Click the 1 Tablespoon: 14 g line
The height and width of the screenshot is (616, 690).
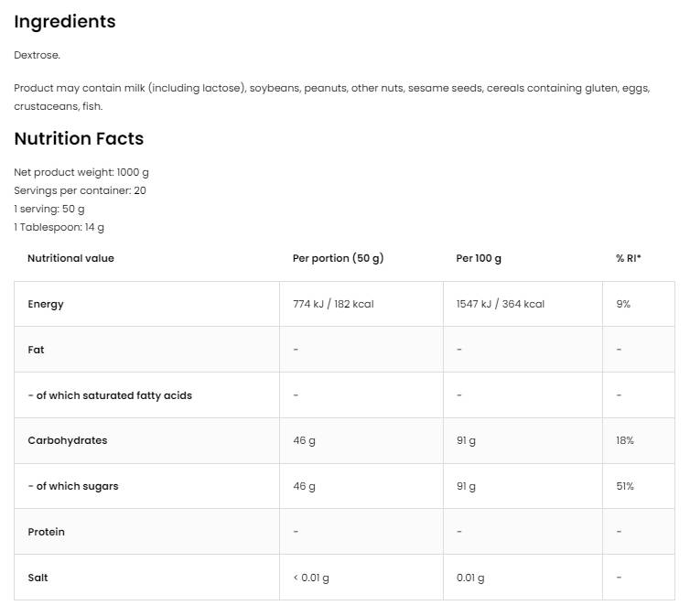[59, 227]
